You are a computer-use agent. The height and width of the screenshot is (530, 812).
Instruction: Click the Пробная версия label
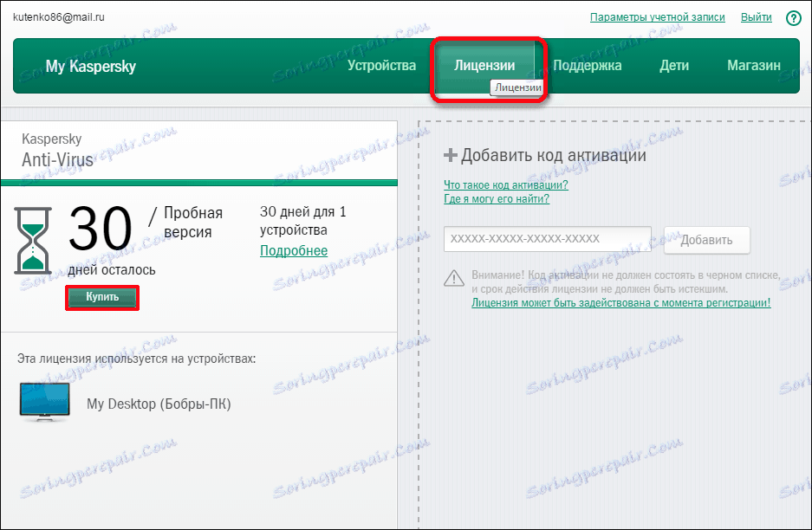(193, 222)
